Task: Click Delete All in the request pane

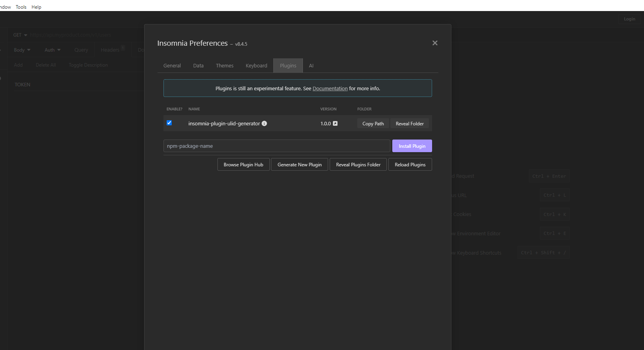Action: coord(46,65)
